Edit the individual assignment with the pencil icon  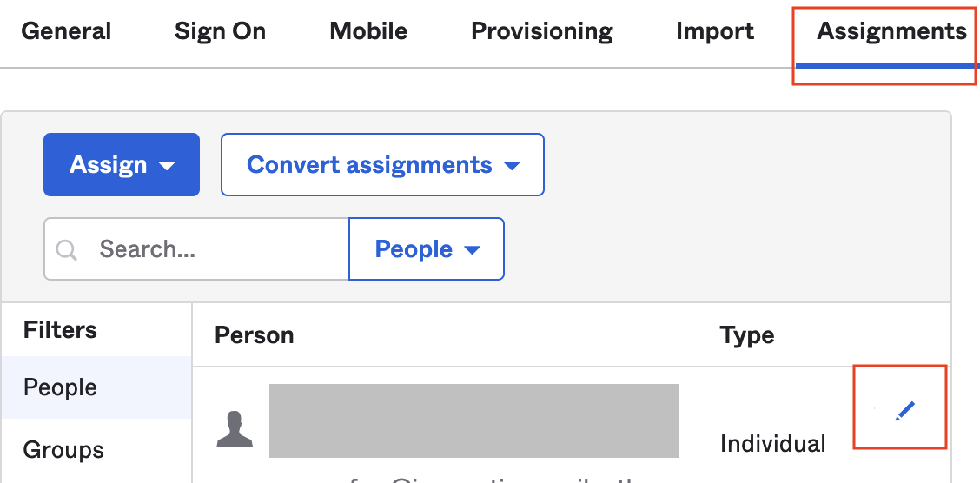(905, 410)
